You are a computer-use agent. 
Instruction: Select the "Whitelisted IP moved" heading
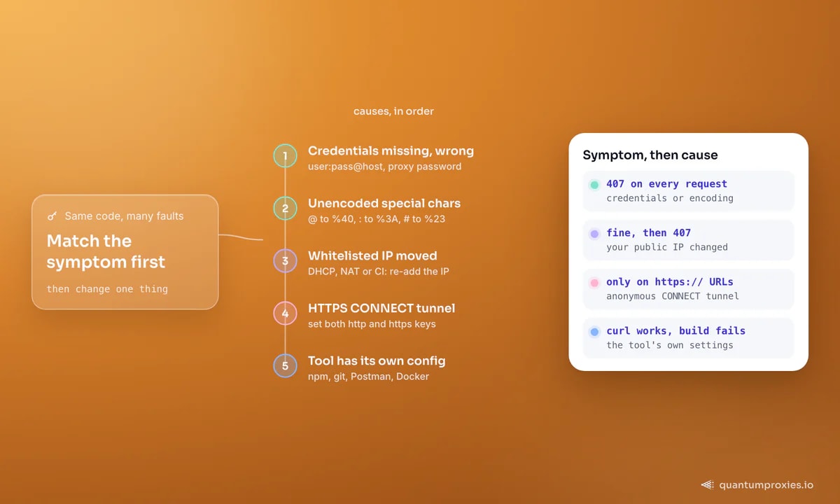[372, 256]
